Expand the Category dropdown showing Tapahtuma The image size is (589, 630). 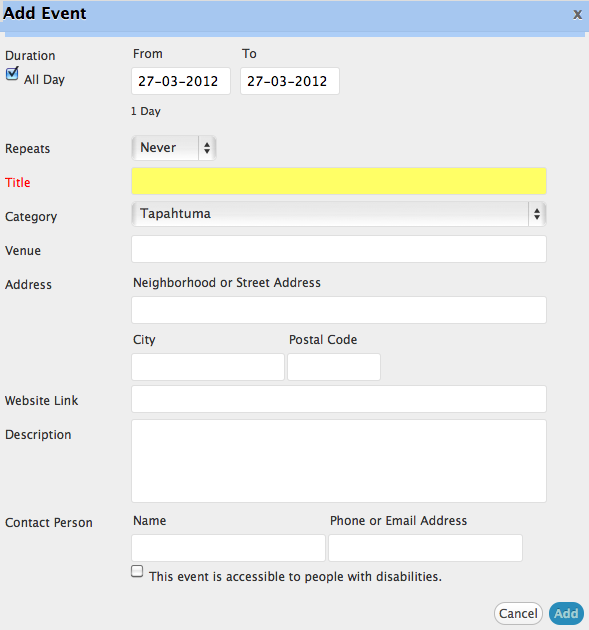[339, 214]
